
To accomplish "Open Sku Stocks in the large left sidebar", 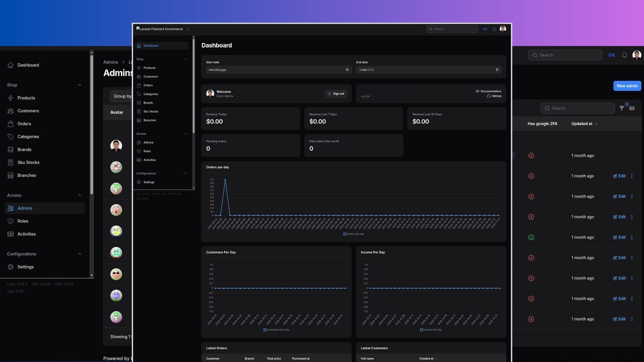I will click(x=28, y=163).
